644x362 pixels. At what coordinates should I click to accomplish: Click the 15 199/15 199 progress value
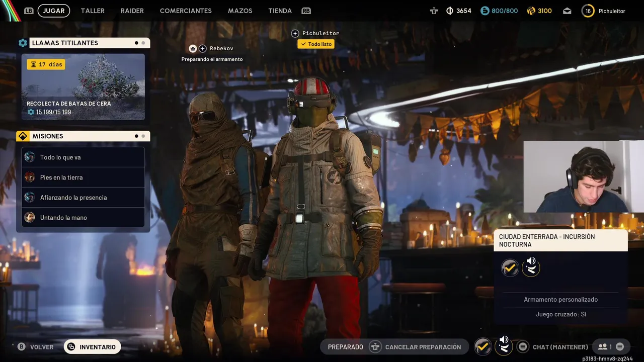click(53, 112)
